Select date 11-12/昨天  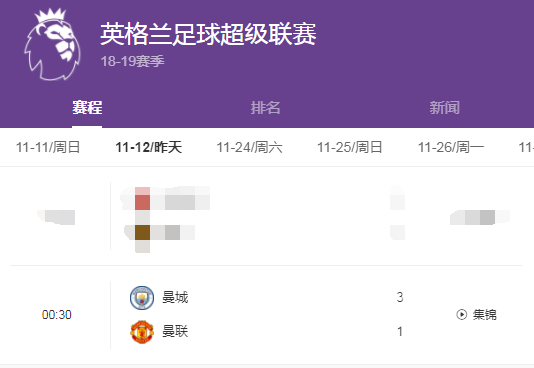click(x=148, y=147)
